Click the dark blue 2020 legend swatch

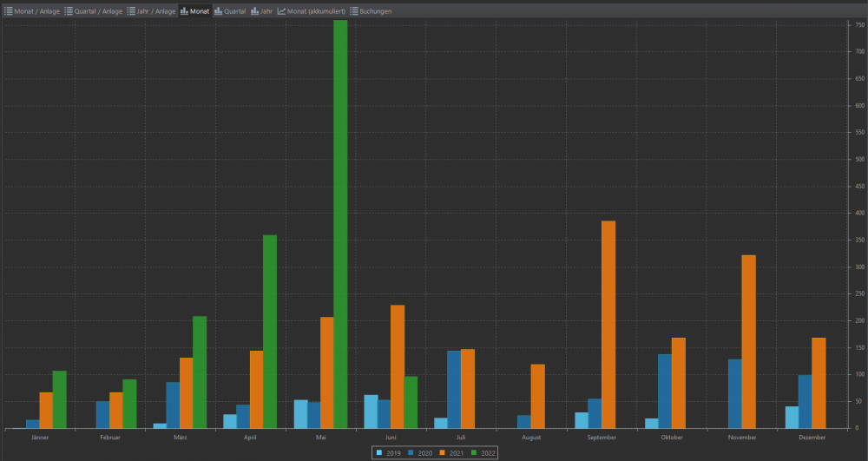pyautogui.click(x=411, y=452)
